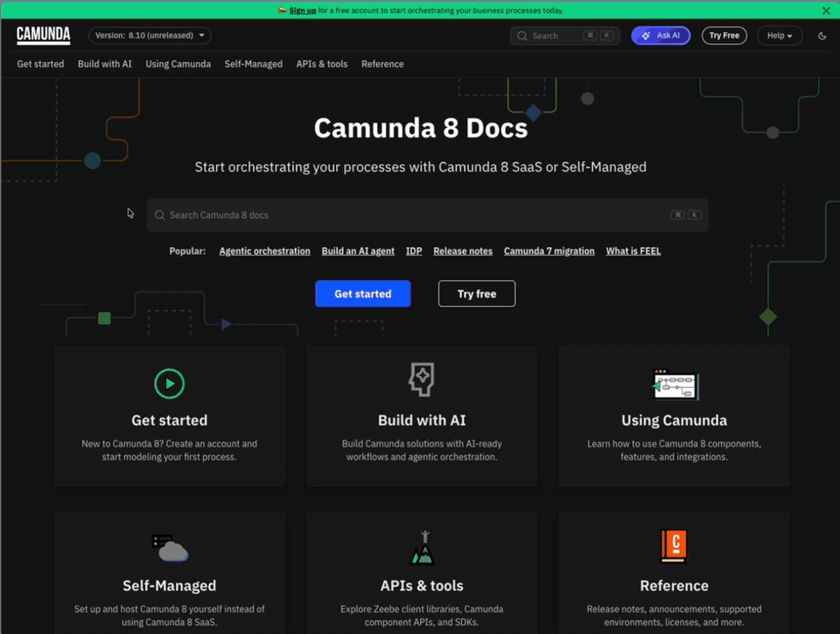840x634 pixels.
Task: Open the Reference card heading
Action: click(674, 586)
